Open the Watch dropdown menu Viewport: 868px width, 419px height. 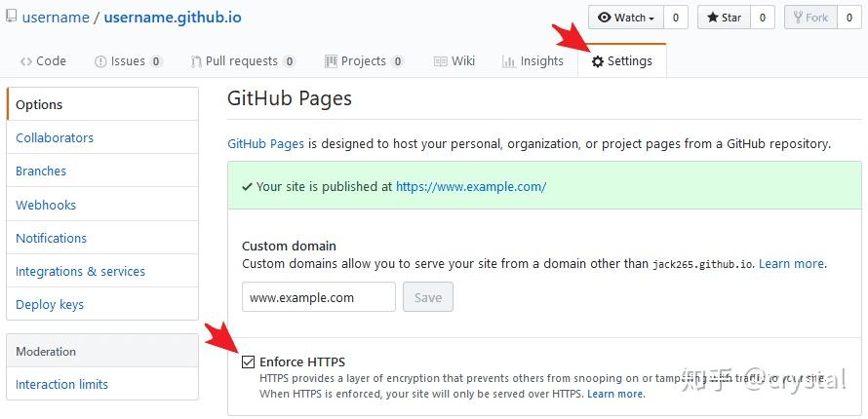(x=626, y=18)
